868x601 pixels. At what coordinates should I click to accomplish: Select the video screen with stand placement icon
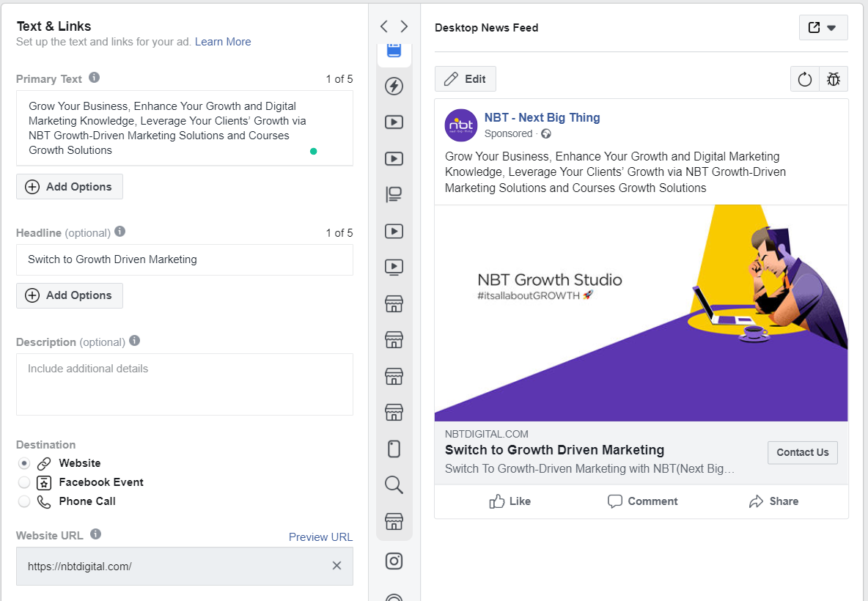[394, 268]
